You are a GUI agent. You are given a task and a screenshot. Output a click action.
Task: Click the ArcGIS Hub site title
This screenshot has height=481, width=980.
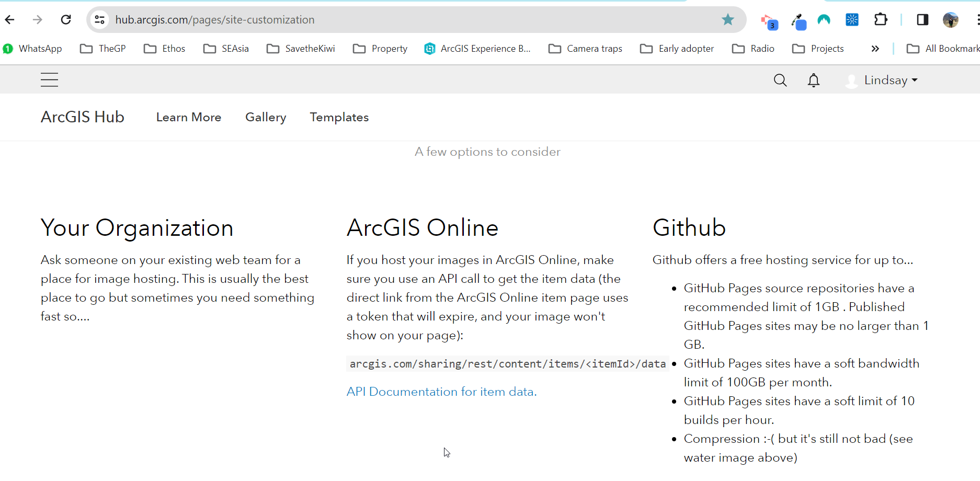click(x=83, y=117)
